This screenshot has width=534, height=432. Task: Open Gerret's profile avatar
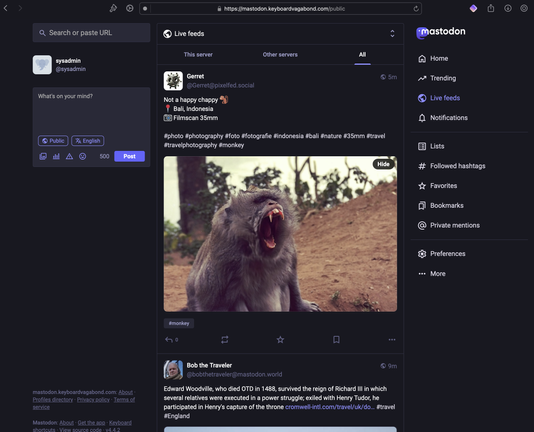(173, 81)
